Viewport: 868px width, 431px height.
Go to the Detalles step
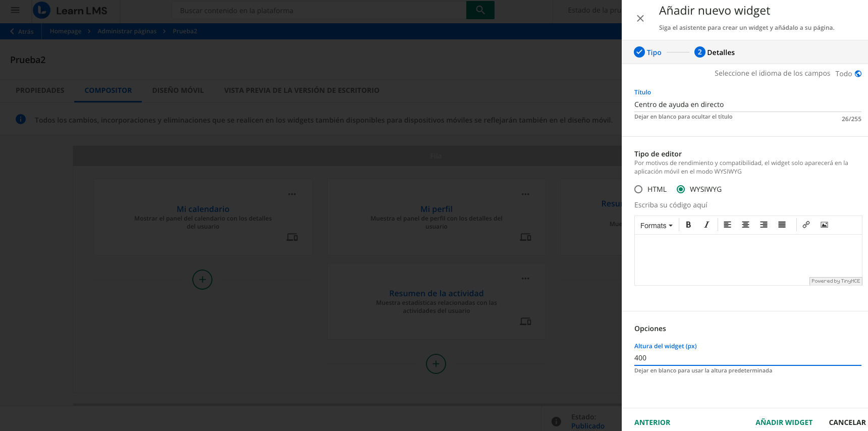715,52
